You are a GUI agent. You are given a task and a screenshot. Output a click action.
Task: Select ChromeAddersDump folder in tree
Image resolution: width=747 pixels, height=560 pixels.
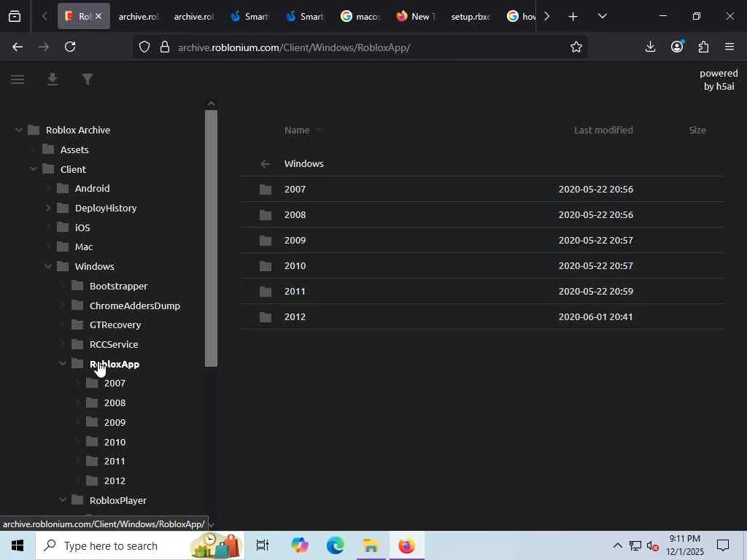135,306
